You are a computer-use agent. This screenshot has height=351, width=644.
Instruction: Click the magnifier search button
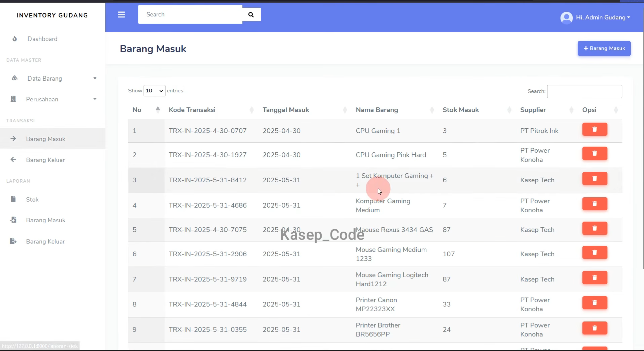[x=251, y=15]
